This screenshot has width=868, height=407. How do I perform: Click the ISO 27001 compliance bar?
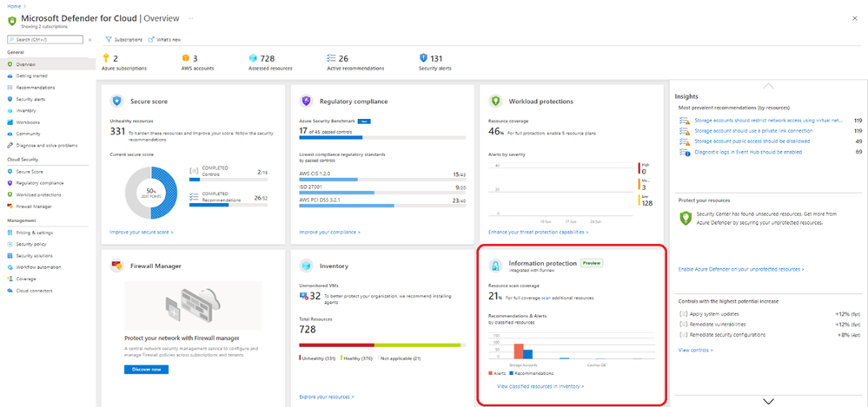[x=382, y=193]
